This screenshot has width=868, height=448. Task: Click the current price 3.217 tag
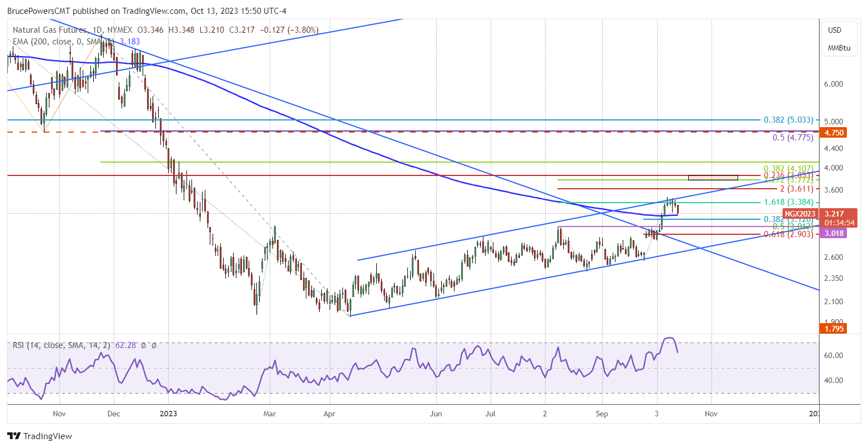834,213
